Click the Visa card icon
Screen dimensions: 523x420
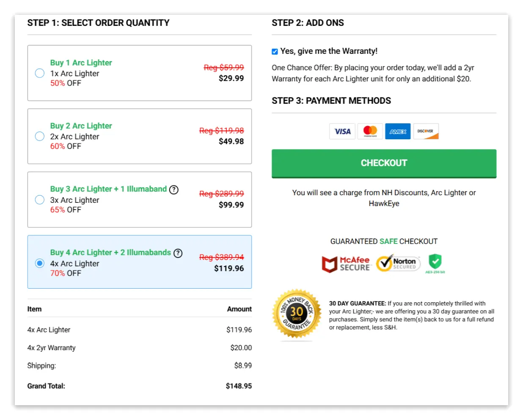pos(342,131)
